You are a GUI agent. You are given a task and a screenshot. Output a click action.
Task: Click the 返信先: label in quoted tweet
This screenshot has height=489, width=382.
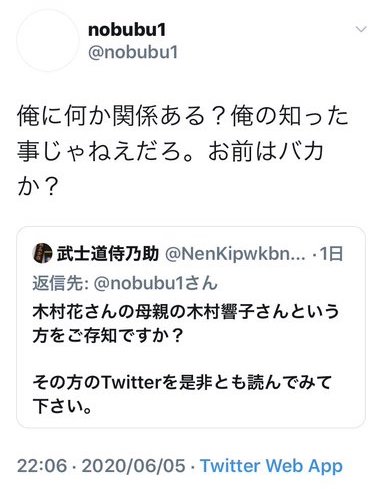61,283
